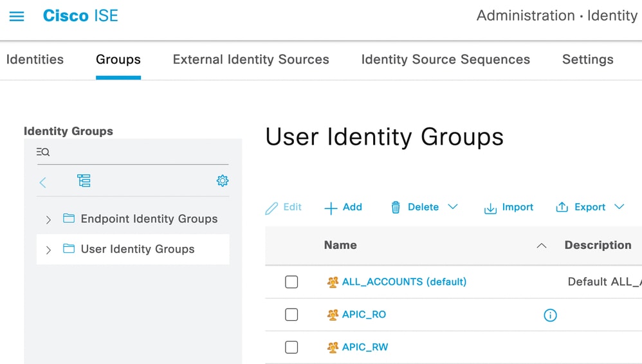This screenshot has width=642, height=364.
Task: Click the Identity Groups search icon
Action: [x=43, y=152]
